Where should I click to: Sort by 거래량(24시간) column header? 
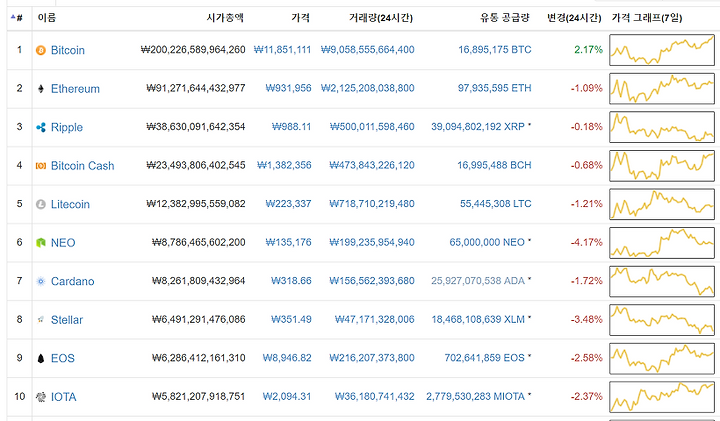click(x=381, y=18)
